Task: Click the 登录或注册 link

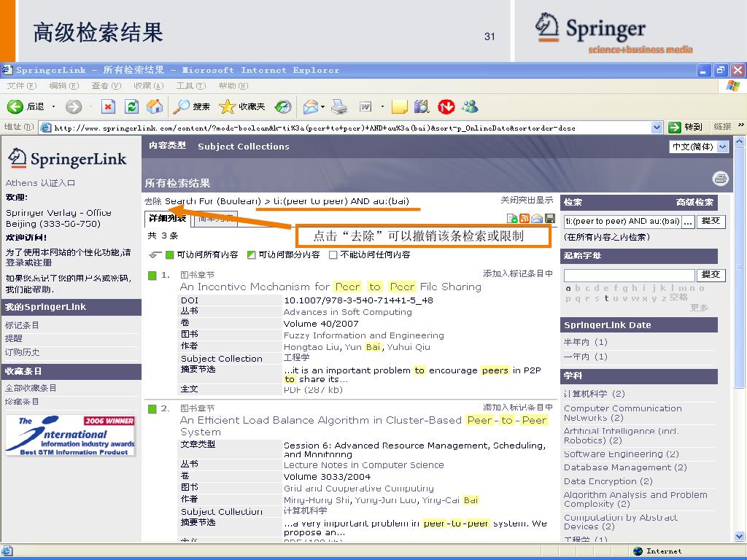Action: (28, 262)
